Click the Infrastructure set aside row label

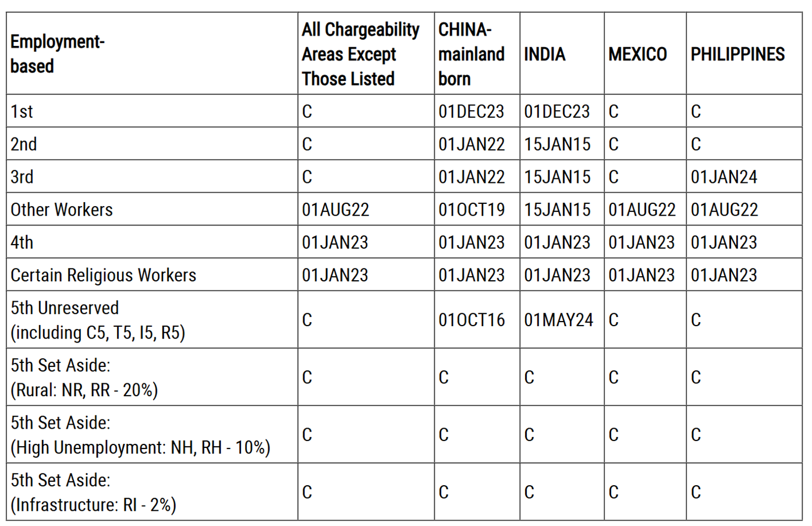click(x=93, y=492)
